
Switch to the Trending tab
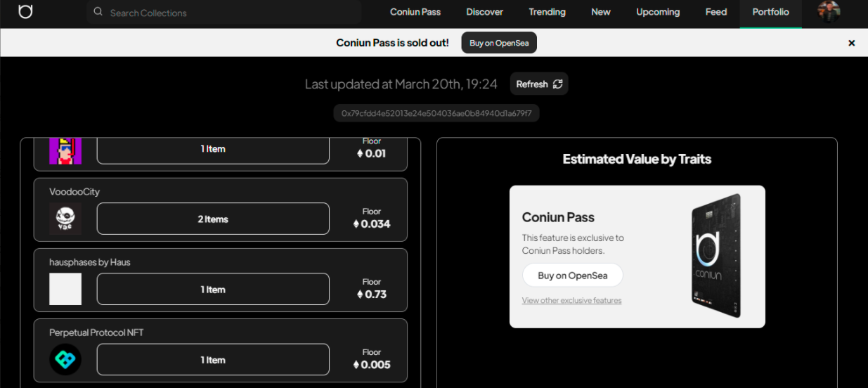(x=547, y=12)
